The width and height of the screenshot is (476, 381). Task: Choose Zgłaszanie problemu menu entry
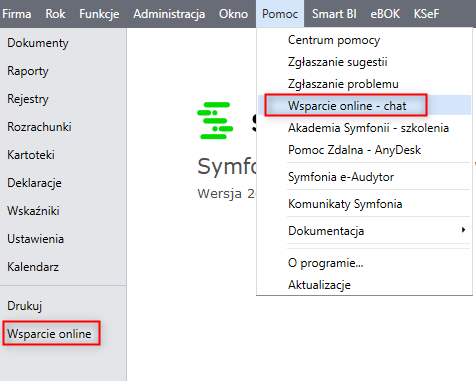(x=343, y=84)
